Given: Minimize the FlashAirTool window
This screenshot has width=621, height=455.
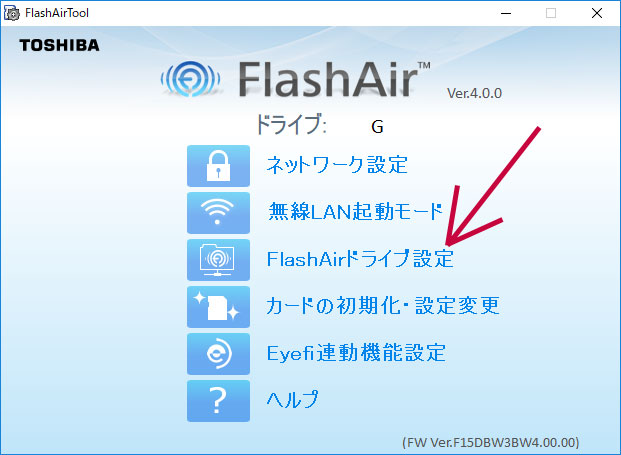Looking at the screenshot, I should (x=506, y=13).
